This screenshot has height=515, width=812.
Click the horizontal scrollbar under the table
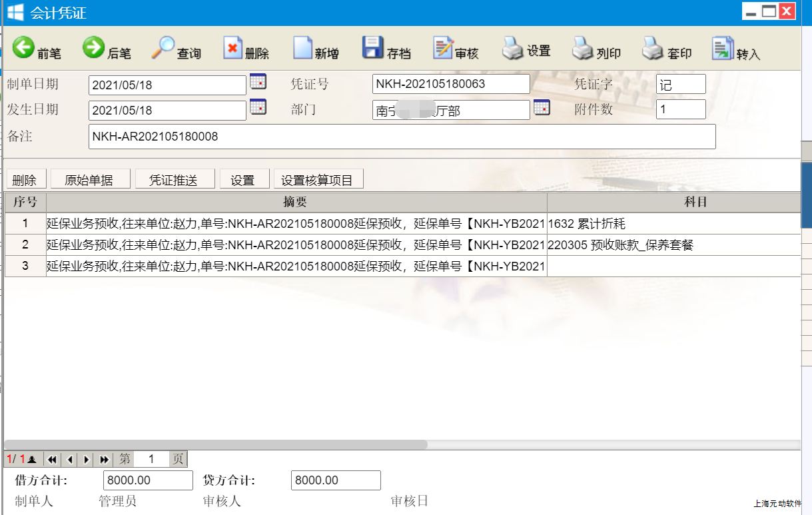click(215, 444)
